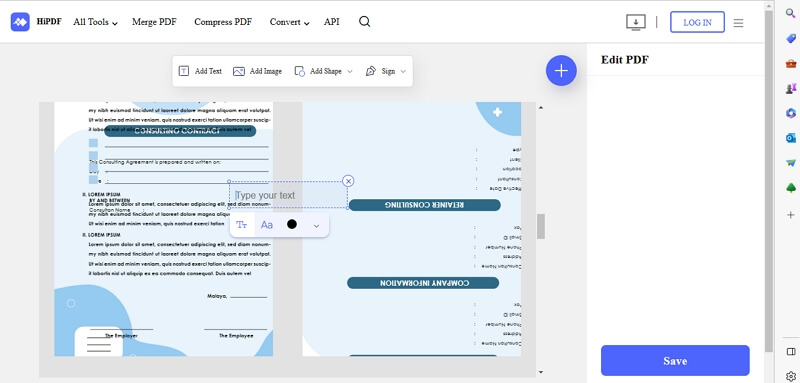Select the font style Aa icon

point(267,225)
